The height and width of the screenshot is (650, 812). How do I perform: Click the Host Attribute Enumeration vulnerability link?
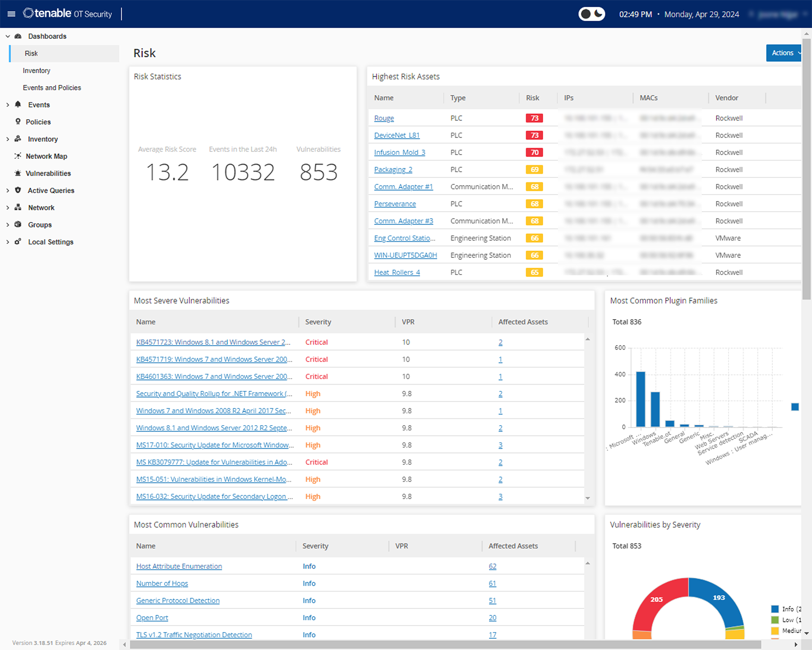click(x=179, y=566)
